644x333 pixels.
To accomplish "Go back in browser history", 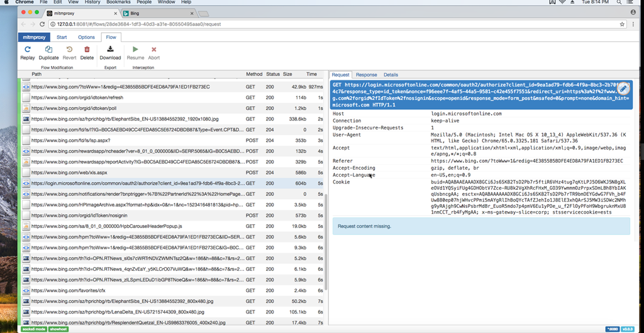I will 23,25.
